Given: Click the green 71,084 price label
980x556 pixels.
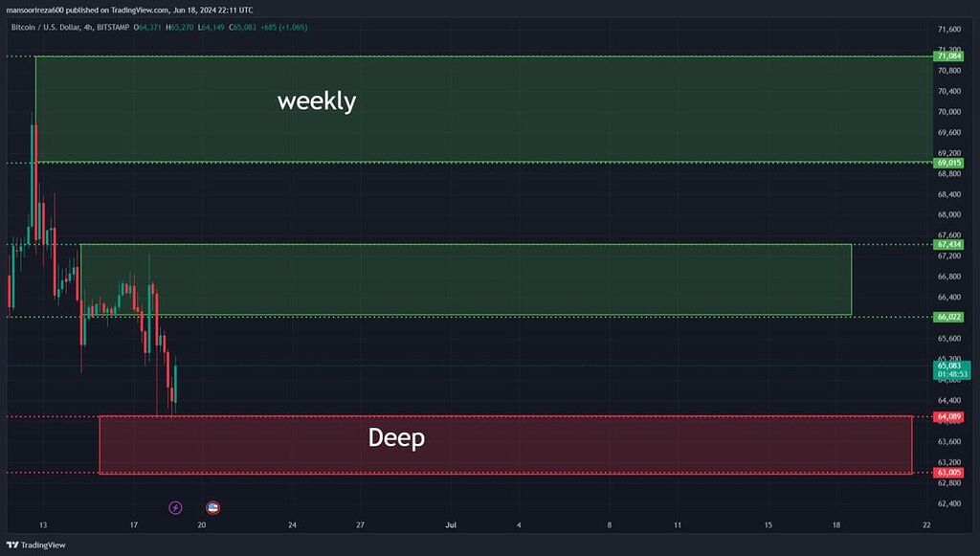Looking at the screenshot, I should pyautogui.click(x=948, y=57).
